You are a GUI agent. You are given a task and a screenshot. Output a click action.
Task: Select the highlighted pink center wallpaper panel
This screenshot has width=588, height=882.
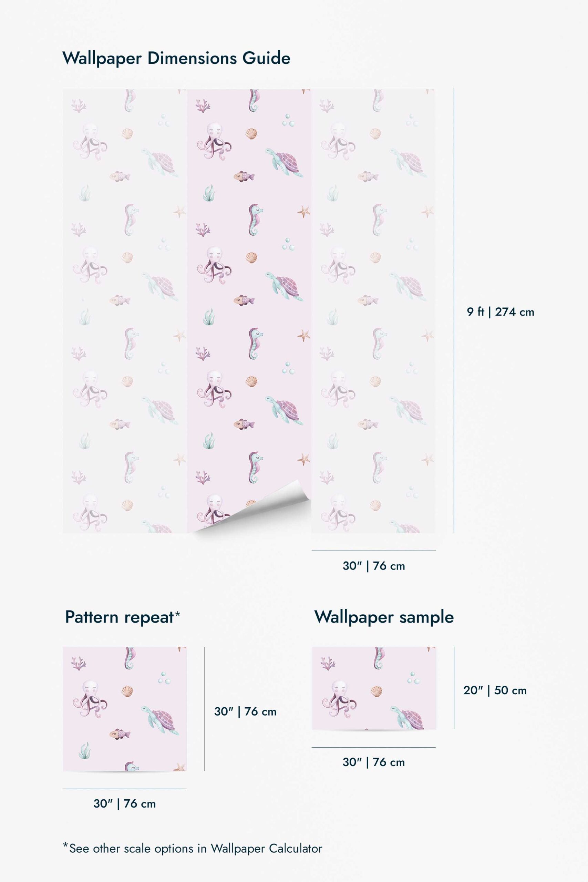click(249, 311)
